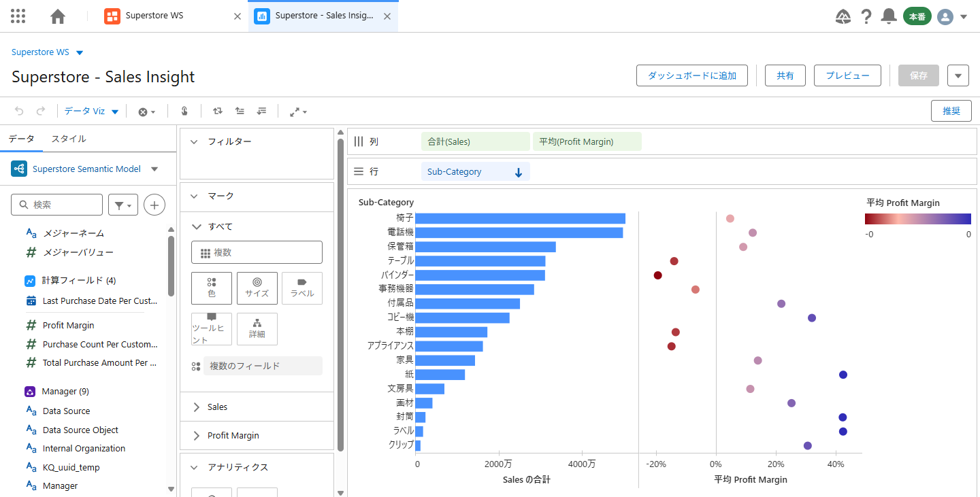Open the Trailhead mountain icon
This screenshot has height=497, width=980.
[843, 16]
